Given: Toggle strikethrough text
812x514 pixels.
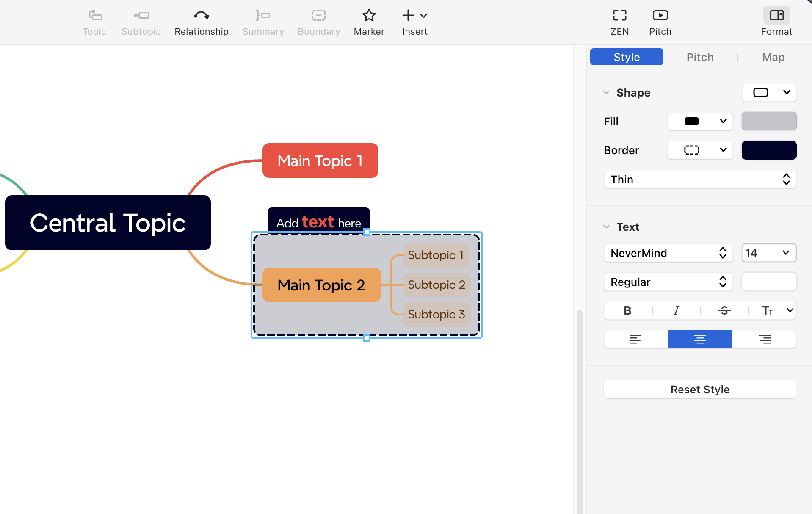Looking at the screenshot, I should pyautogui.click(x=724, y=311).
